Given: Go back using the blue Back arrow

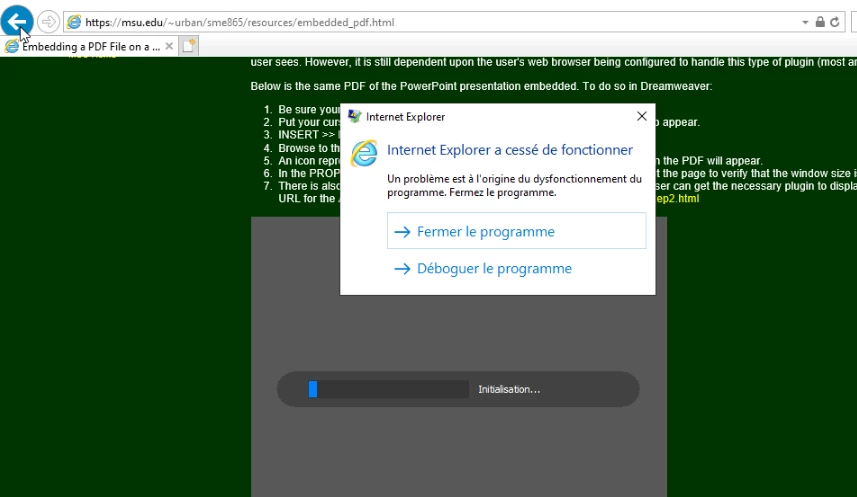Looking at the screenshot, I should pos(17,21).
